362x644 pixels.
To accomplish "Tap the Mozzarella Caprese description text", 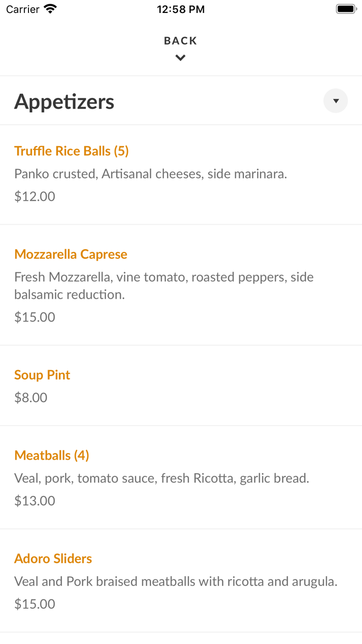I will 164,286.
